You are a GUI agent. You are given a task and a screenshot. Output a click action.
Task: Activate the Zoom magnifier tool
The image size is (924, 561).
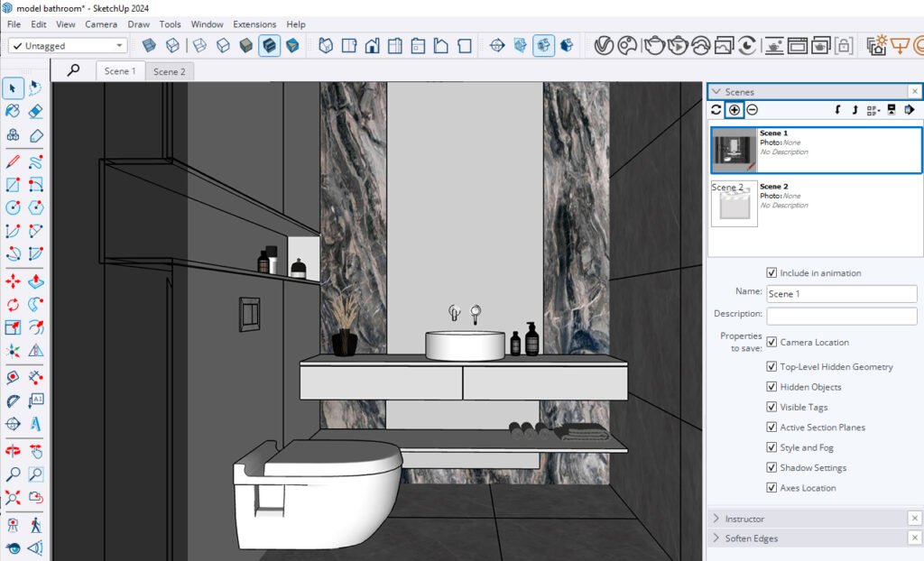point(14,474)
